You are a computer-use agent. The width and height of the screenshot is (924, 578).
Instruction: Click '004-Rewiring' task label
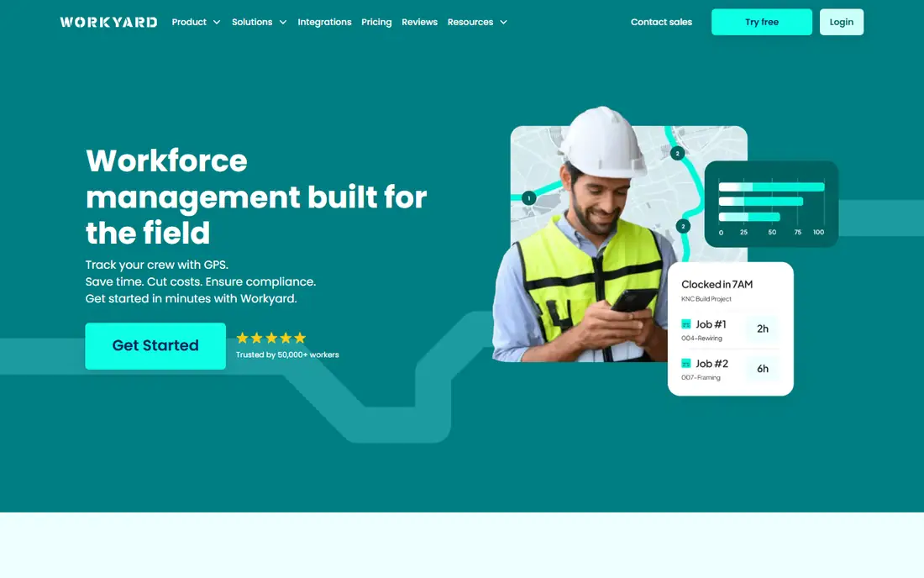[701, 339]
